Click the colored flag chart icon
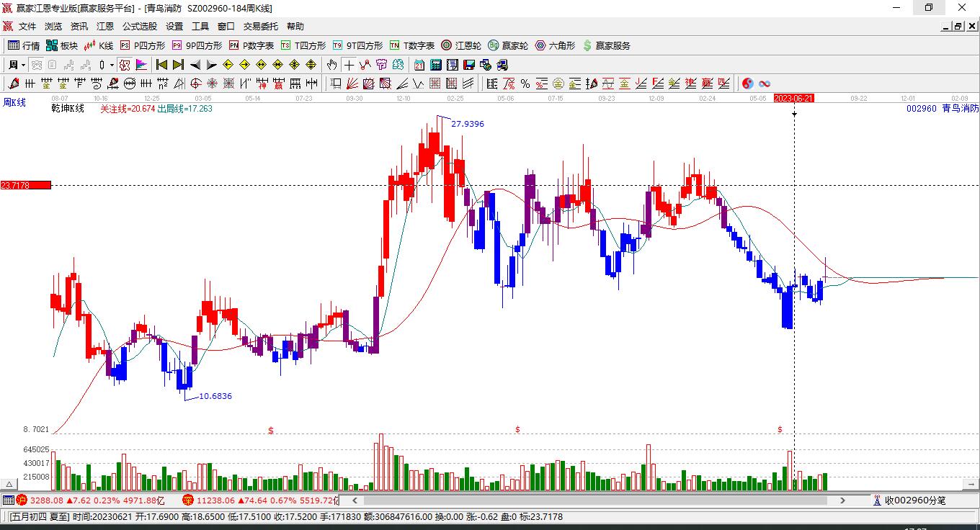This screenshot has width=980, height=530. (x=141, y=65)
